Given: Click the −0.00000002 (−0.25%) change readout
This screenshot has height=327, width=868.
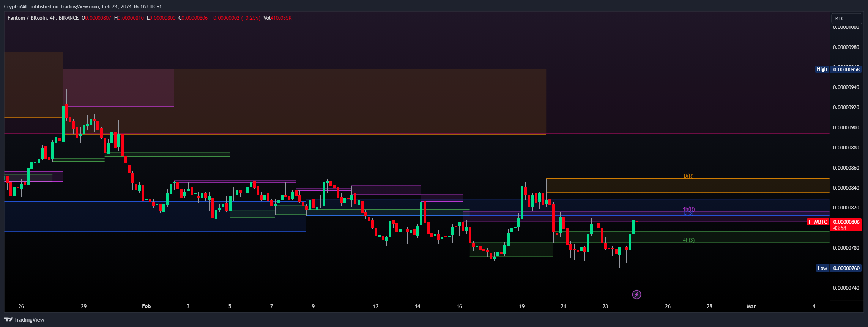Looking at the screenshot, I should pyautogui.click(x=236, y=18).
